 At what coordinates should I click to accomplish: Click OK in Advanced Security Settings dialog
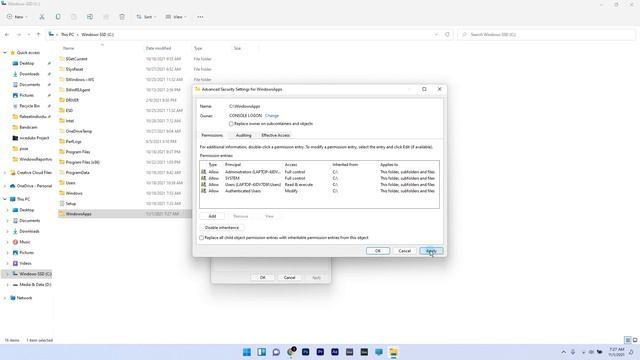(378, 251)
